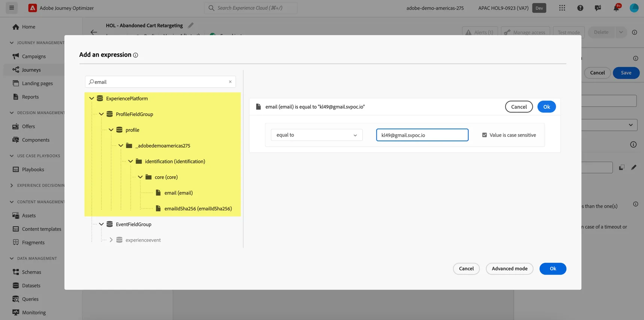Expand the Experience Decisioning section
644x320 pixels.
[x=12, y=185]
